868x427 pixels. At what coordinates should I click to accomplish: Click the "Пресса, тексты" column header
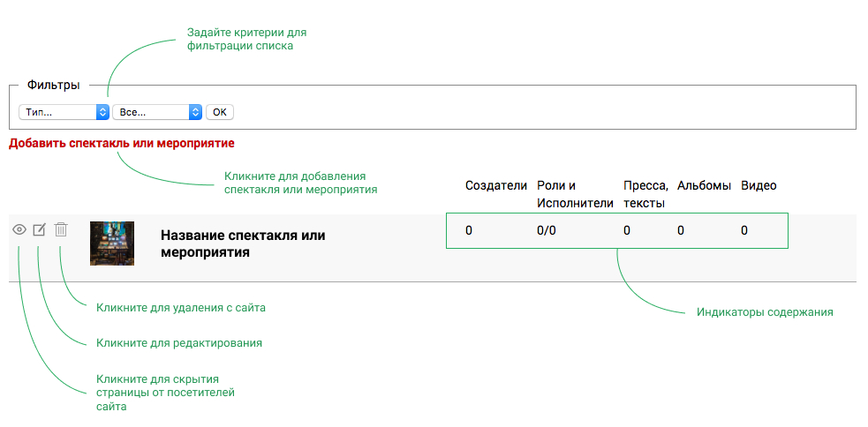tap(645, 194)
